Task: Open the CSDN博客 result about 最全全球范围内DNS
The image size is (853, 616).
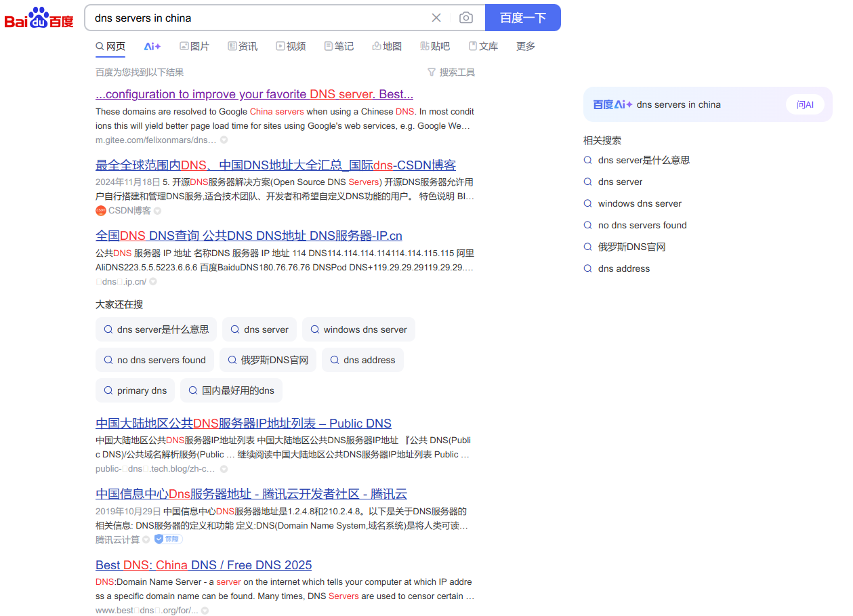Action: coord(276,165)
